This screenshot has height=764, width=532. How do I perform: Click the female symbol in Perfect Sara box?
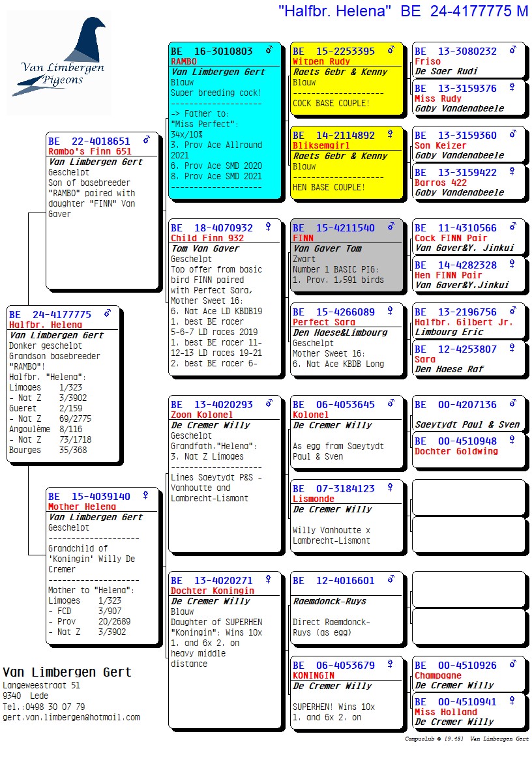390,312
